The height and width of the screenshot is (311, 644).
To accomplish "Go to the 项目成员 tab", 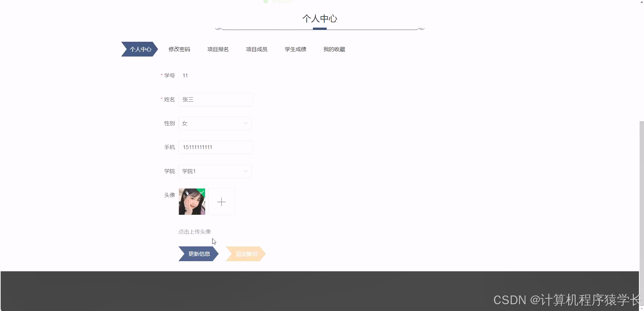I will tap(257, 49).
